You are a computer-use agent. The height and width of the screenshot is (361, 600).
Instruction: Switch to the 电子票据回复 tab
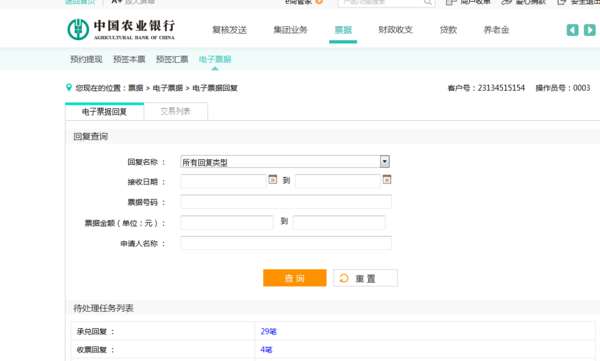104,112
